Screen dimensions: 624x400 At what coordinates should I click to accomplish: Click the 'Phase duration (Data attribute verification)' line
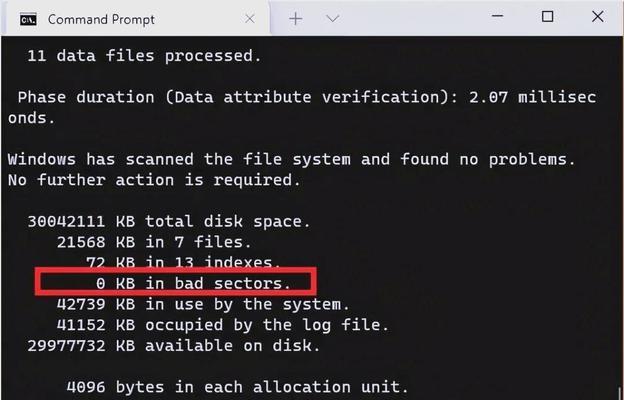(x=302, y=107)
